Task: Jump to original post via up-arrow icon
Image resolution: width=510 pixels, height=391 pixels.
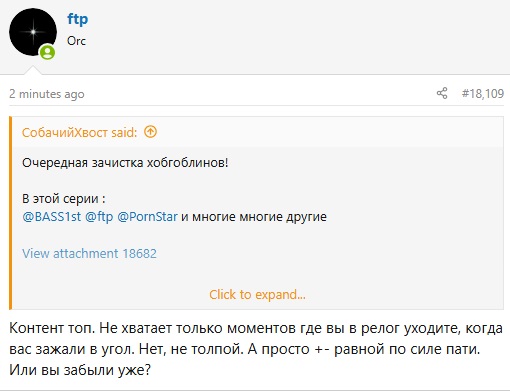Action: [x=150, y=132]
